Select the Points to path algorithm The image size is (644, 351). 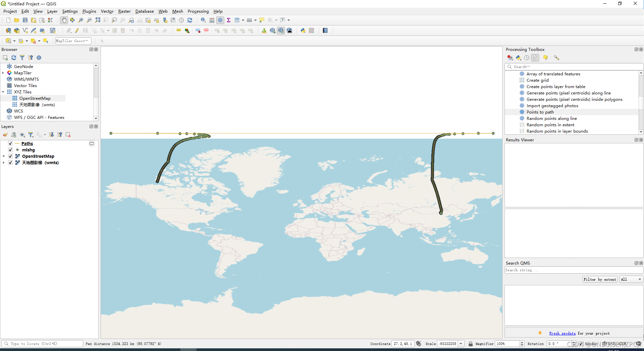coord(540,112)
